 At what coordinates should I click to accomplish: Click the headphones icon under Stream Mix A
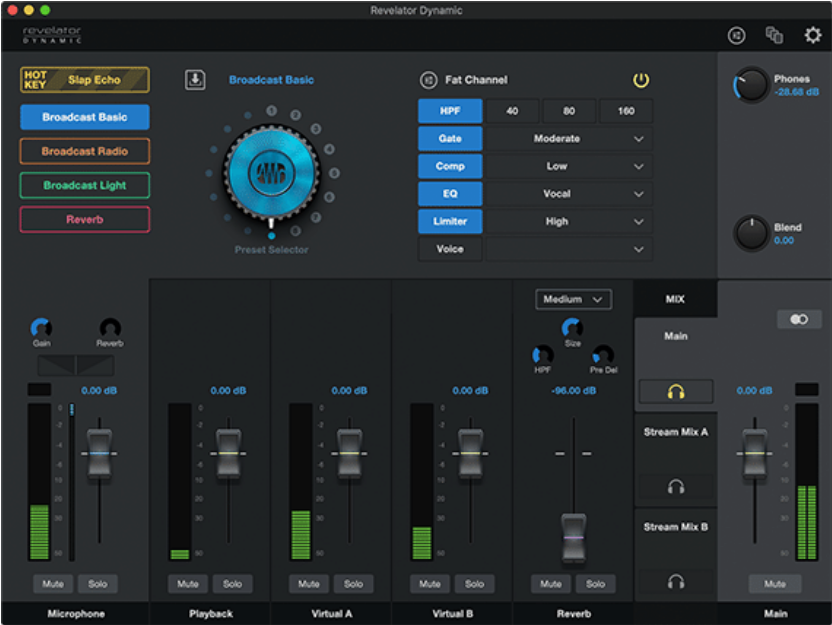pyautogui.click(x=676, y=487)
